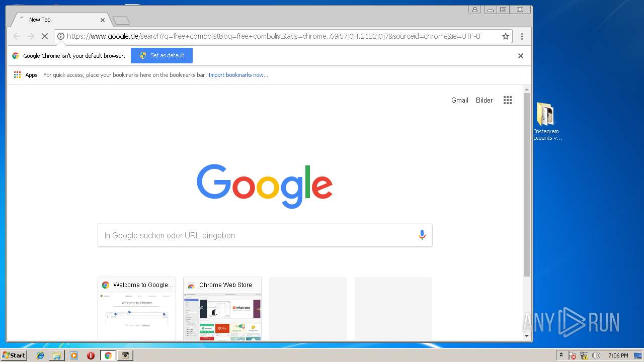Select the Instagram accounts folder on desktop

[546, 121]
